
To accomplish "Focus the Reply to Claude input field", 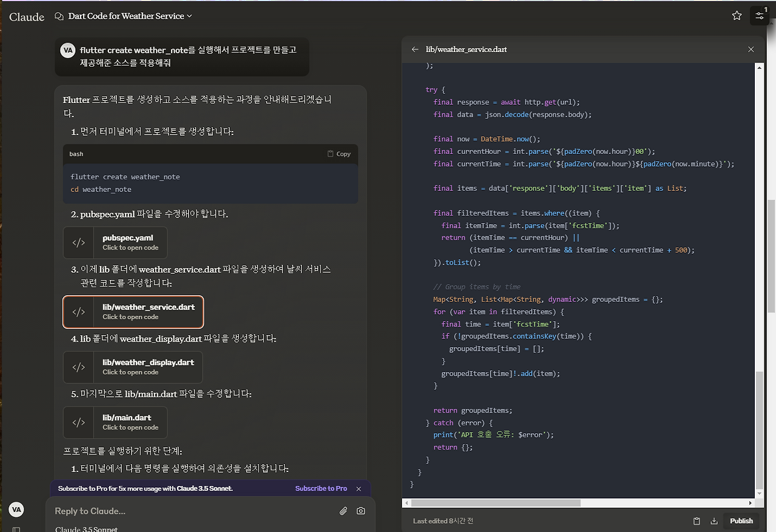I will [x=193, y=511].
